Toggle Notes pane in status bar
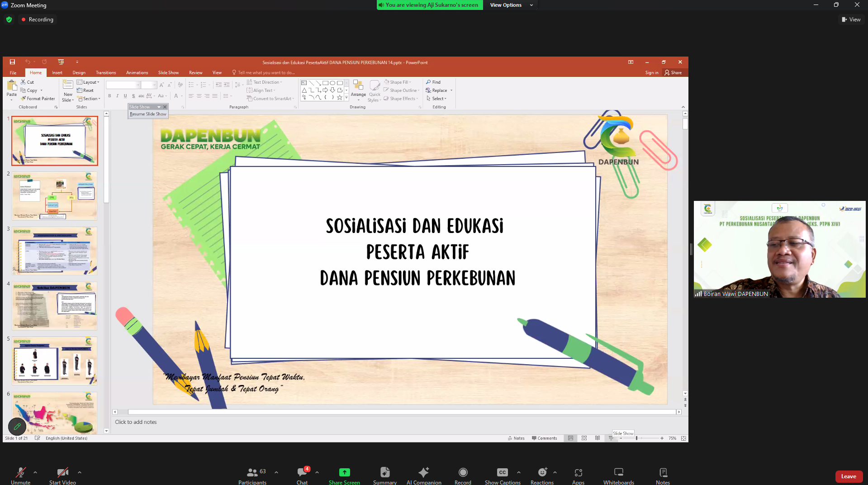868x485 pixels. pos(516,438)
